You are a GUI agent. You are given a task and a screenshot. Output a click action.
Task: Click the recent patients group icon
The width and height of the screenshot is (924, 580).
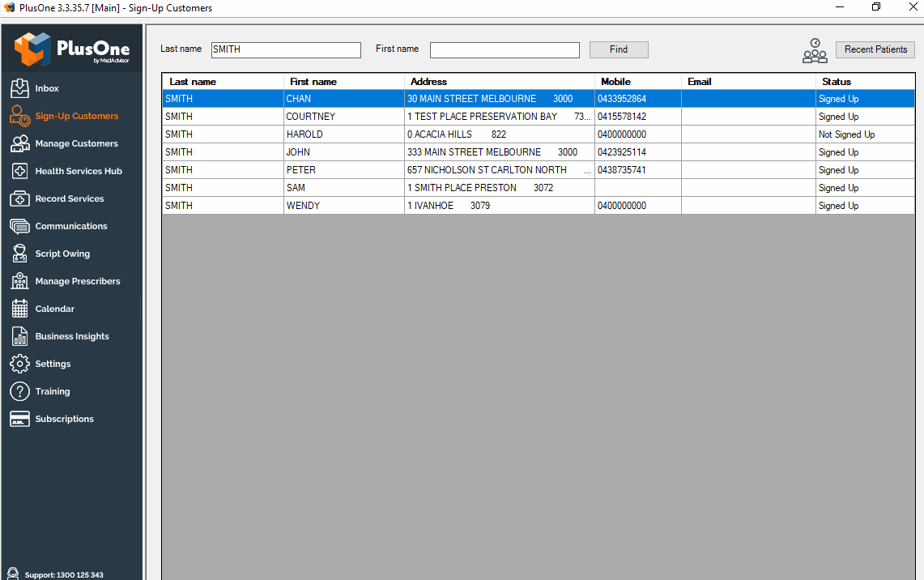(x=815, y=51)
